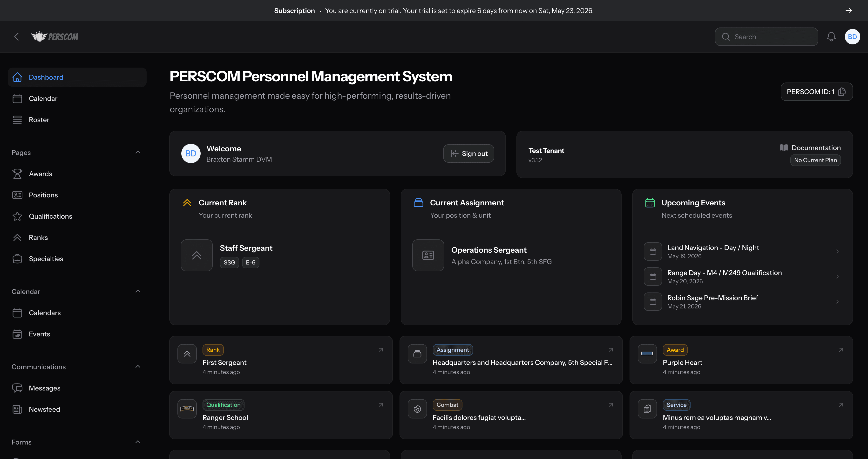Click the Land Navigation event calendar icon
Image resolution: width=868 pixels, height=459 pixels.
pyautogui.click(x=653, y=252)
